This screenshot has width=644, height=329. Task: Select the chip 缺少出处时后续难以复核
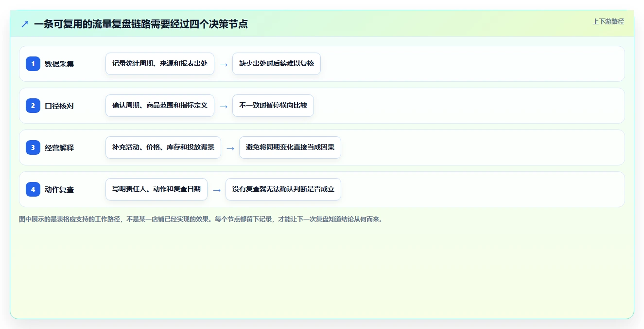click(x=277, y=64)
